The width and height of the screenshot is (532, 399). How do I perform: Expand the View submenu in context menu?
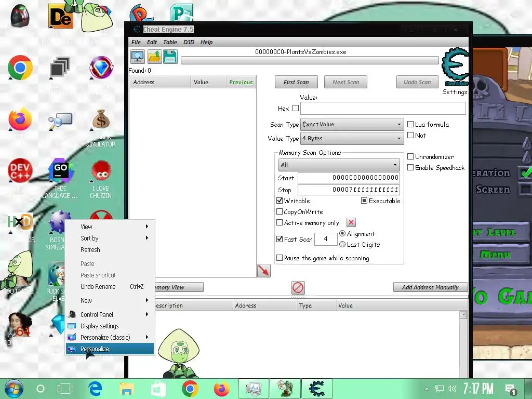[x=110, y=227]
